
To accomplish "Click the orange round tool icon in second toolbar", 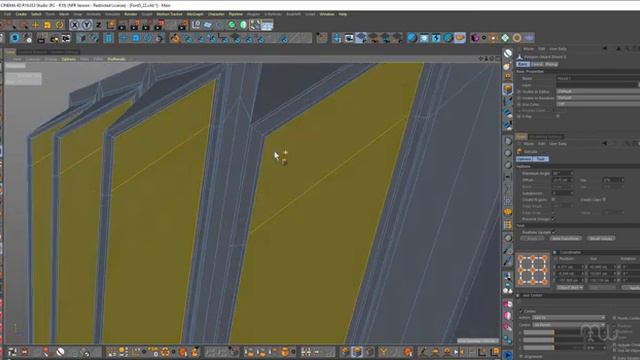I will pyautogui.click(x=175, y=38).
